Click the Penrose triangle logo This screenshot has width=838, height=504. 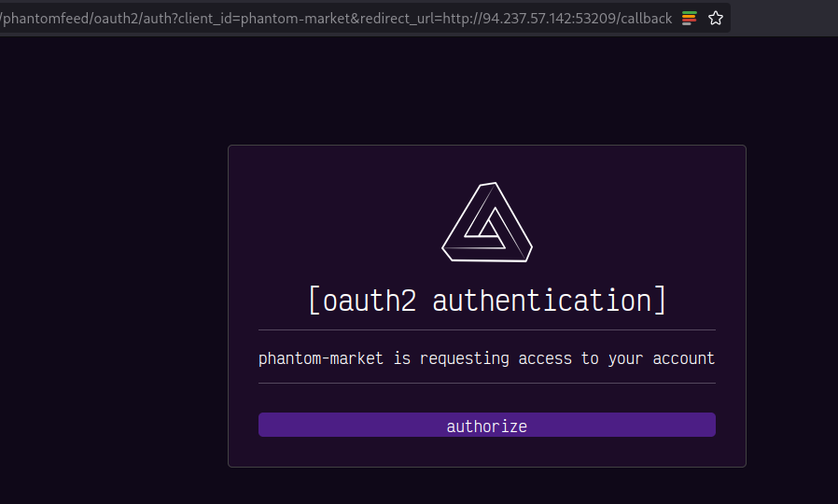click(x=487, y=222)
